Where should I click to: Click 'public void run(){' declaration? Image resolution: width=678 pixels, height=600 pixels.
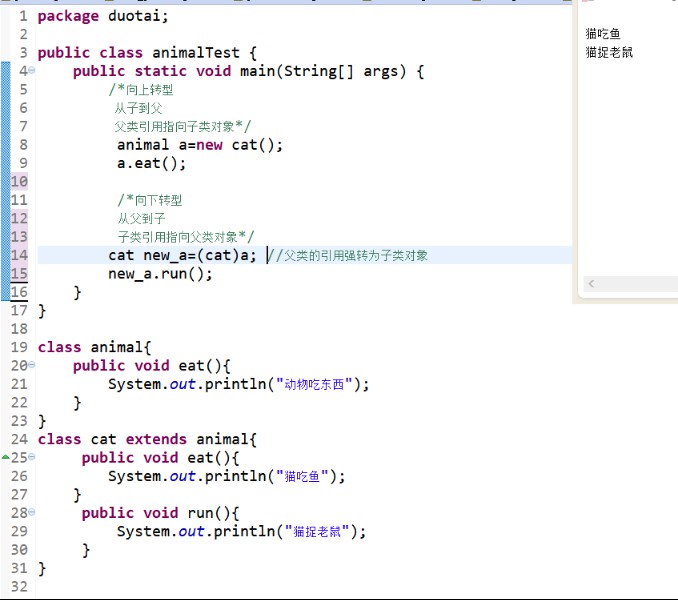[x=160, y=513]
